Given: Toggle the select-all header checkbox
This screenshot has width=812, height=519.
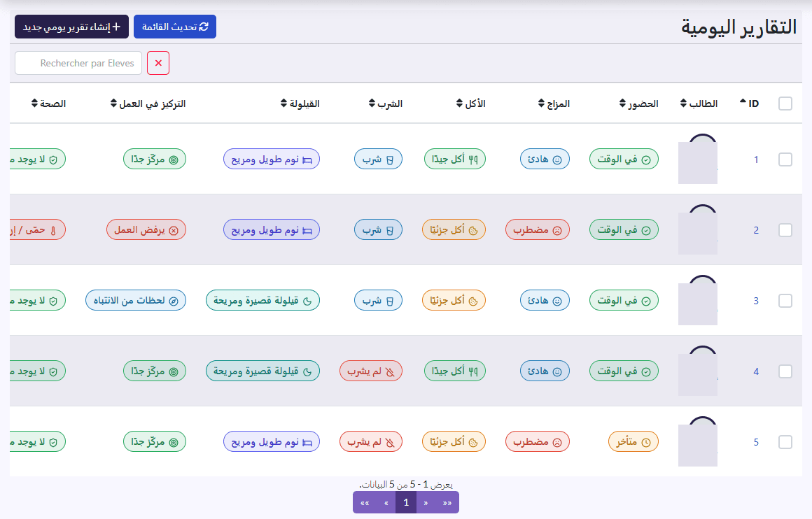Looking at the screenshot, I should (x=785, y=104).
